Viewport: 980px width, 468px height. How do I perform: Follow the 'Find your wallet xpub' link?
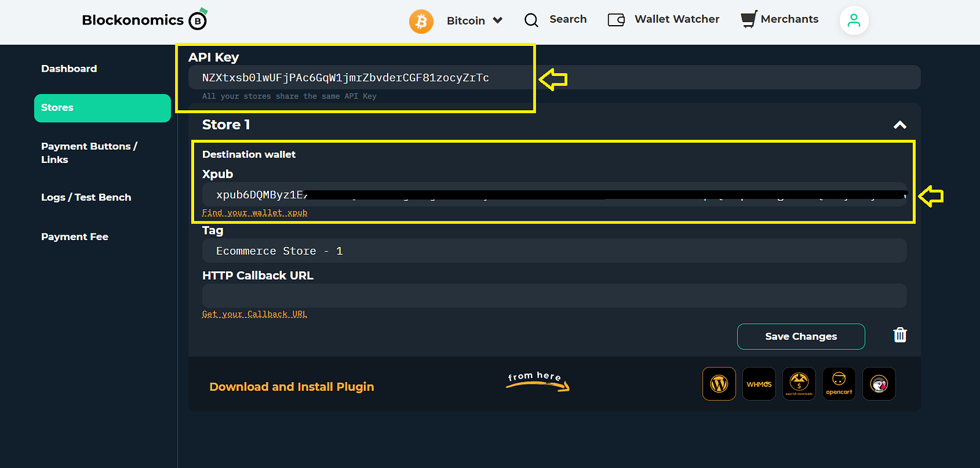click(255, 213)
